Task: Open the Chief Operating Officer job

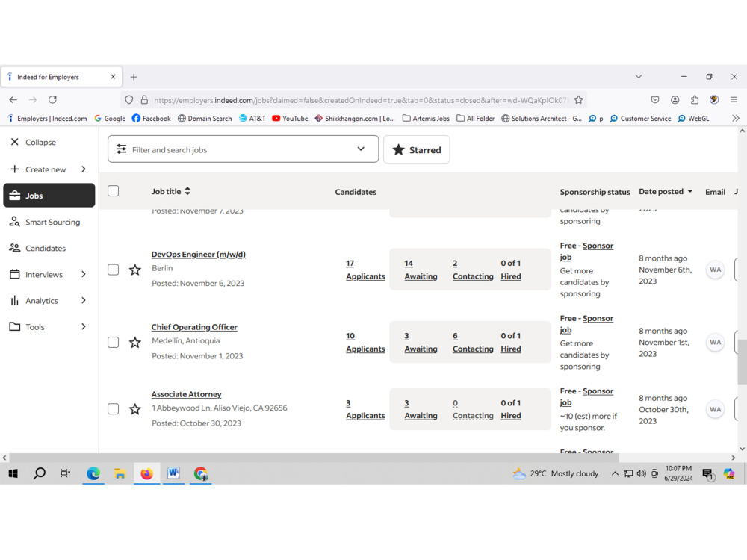Action: tap(194, 327)
